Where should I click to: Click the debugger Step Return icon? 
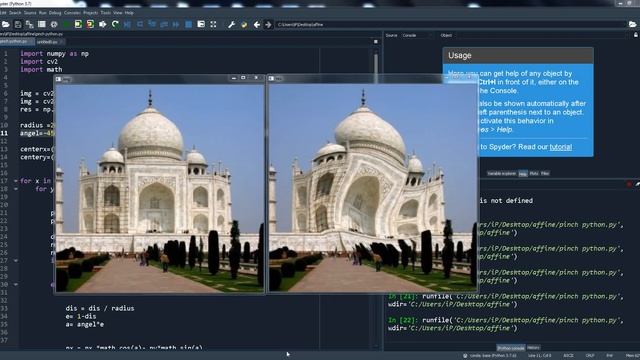tap(164, 24)
